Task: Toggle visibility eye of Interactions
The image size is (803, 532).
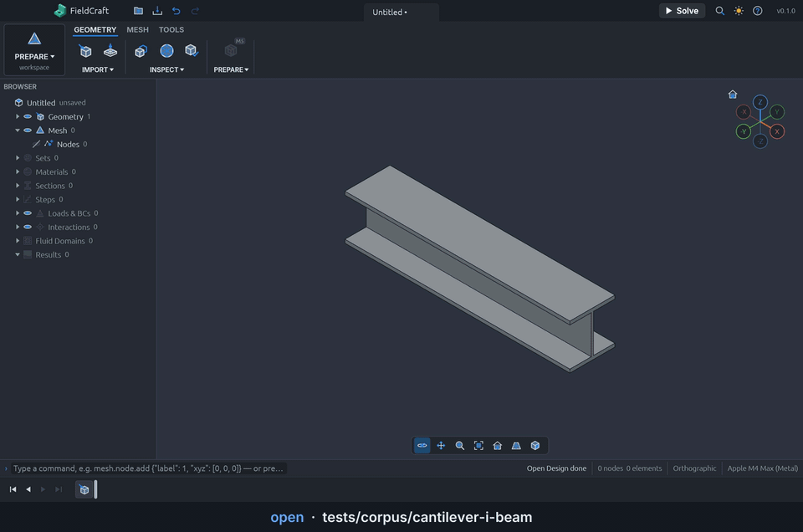Action: (28, 227)
